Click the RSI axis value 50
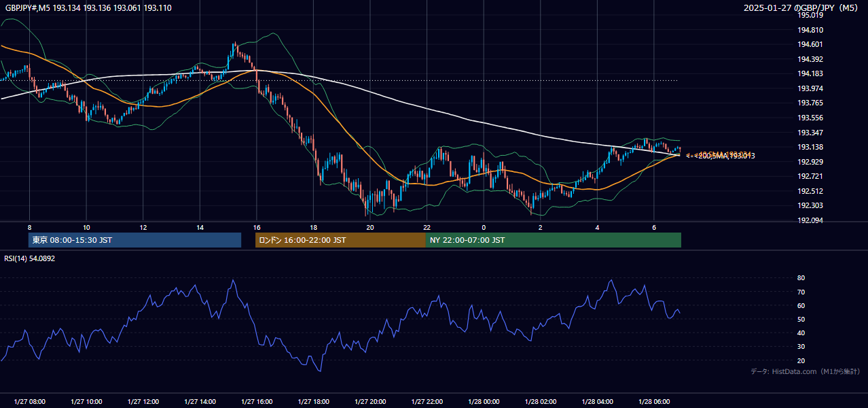This screenshot has height=408, width=868. (801, 319)
